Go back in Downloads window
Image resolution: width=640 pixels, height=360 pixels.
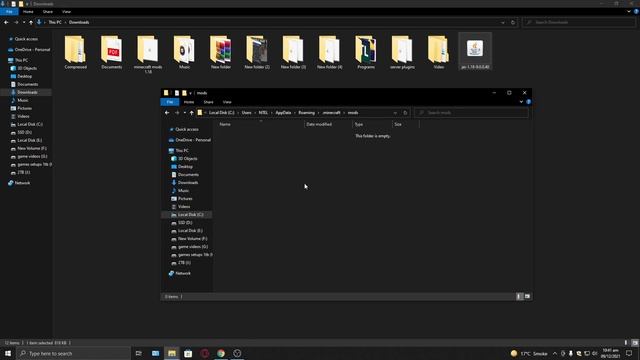[6, 22]
